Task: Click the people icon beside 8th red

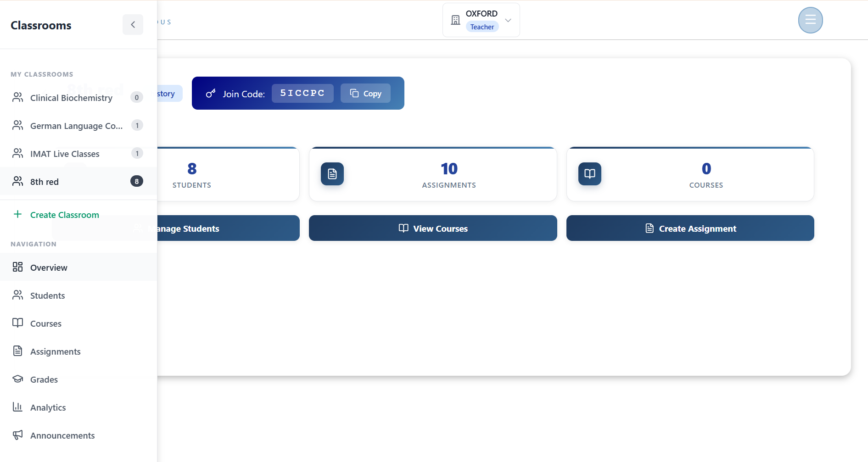Action: point(17,181)
